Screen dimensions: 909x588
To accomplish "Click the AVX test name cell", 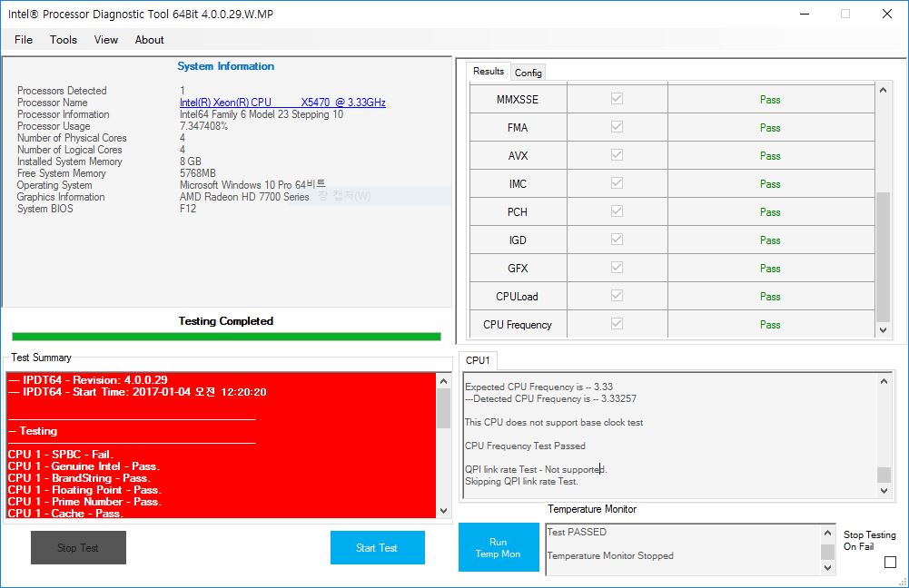I will (x=518, y=155).
